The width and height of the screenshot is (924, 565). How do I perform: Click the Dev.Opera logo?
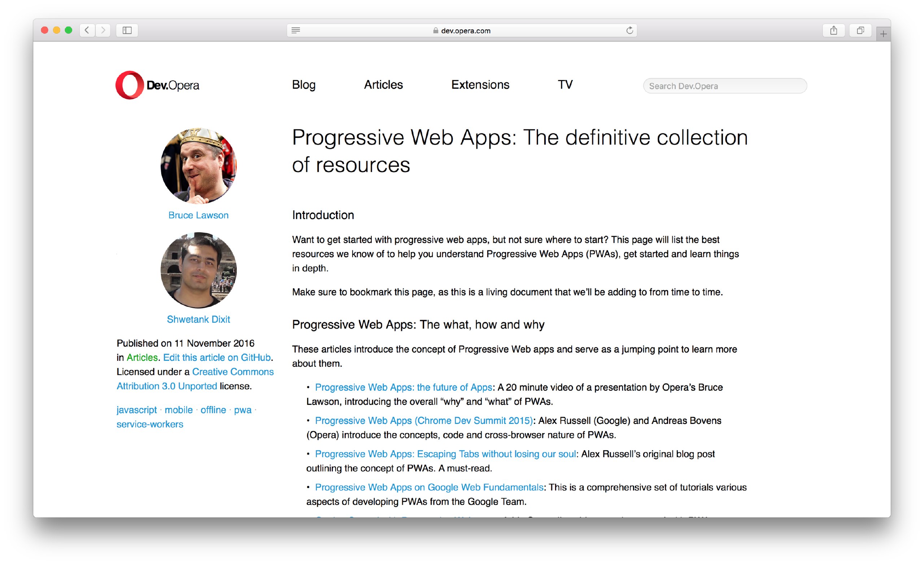(157, 85)
